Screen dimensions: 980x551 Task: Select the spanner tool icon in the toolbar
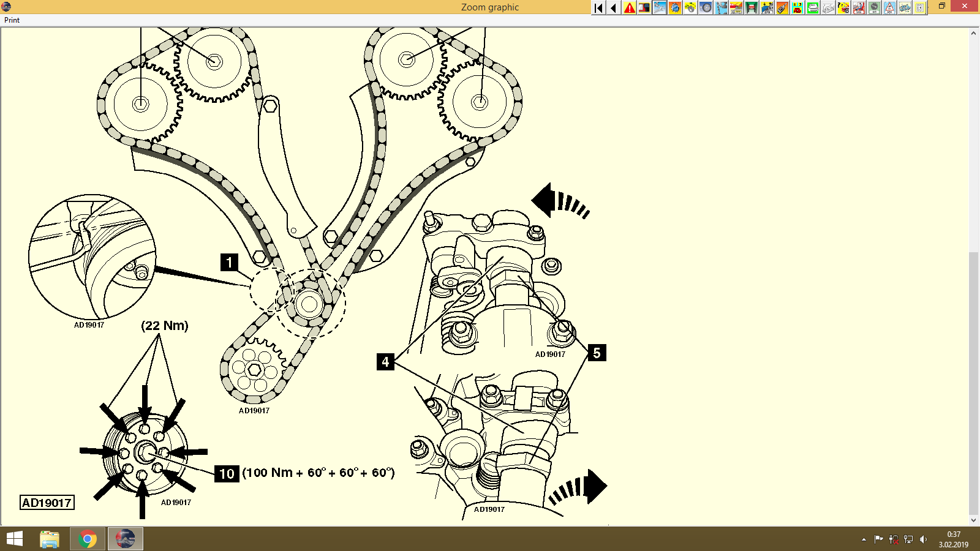click(x=659, y=9)
